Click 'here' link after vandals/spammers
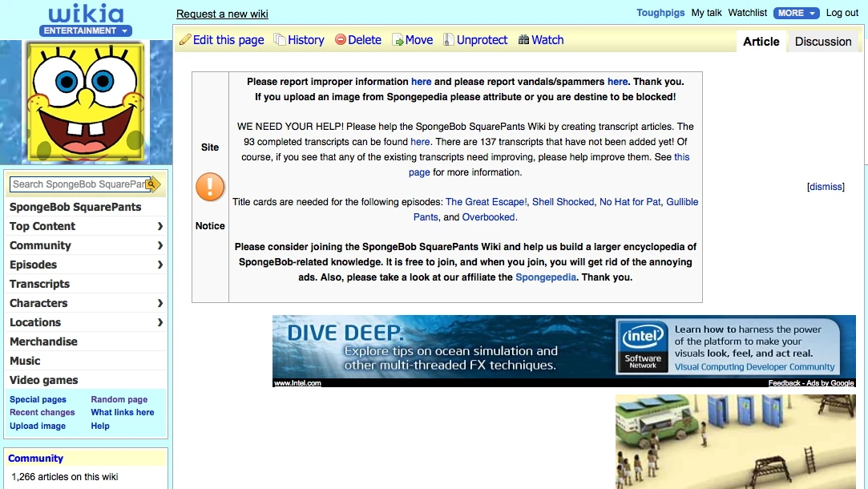This screenshot has height=489, width=868. 617,82
